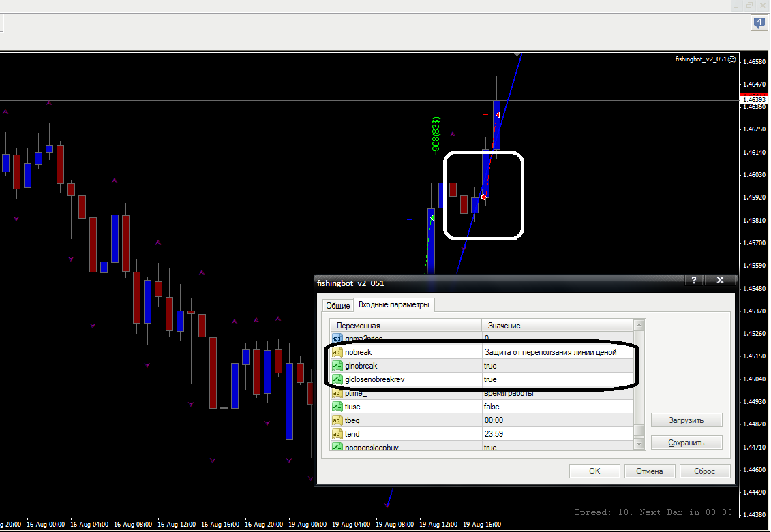Click the tiuse boolean variable icon
This screenshot has height=532, width=771.
coord(337,407)
